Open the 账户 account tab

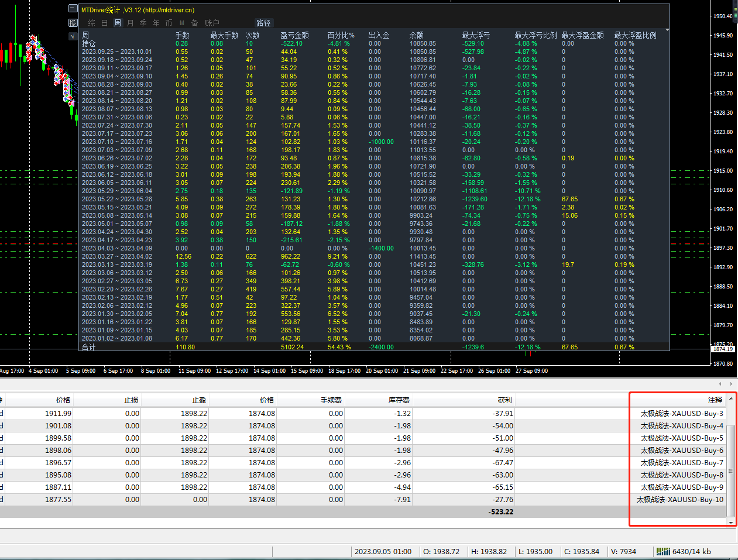[x=212, y=23]
